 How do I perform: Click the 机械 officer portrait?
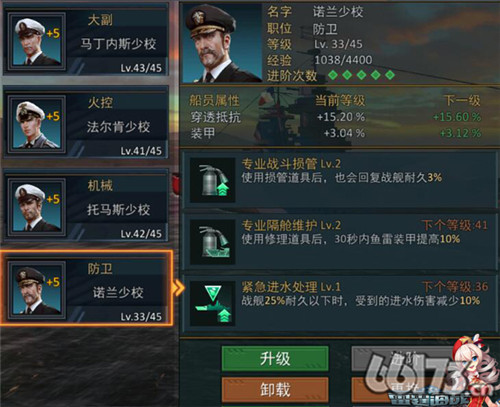click(x=37, y=207)
